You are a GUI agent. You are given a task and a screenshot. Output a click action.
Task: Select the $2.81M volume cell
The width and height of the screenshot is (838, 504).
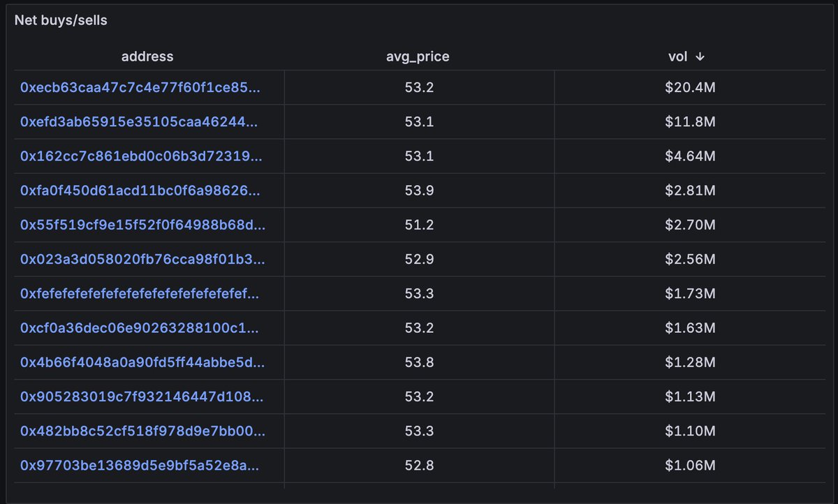[x=690, y=190]
